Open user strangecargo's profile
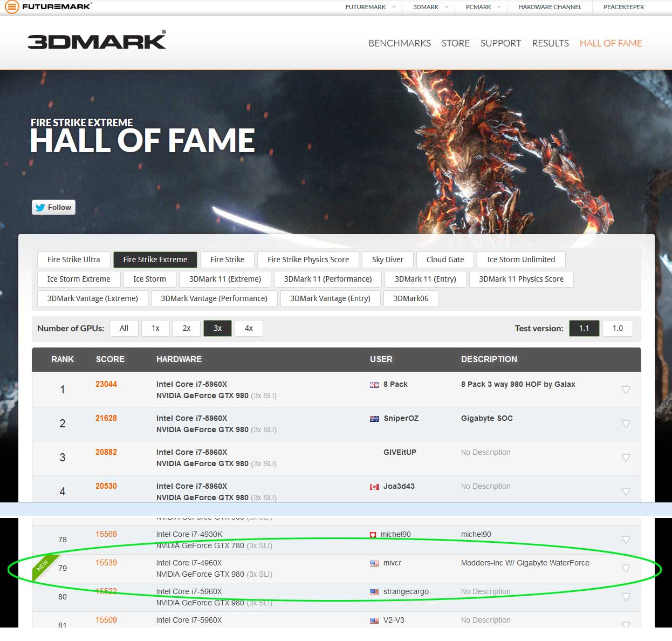The width and height of the screenshot is (672, 641). tap(406, 591)
